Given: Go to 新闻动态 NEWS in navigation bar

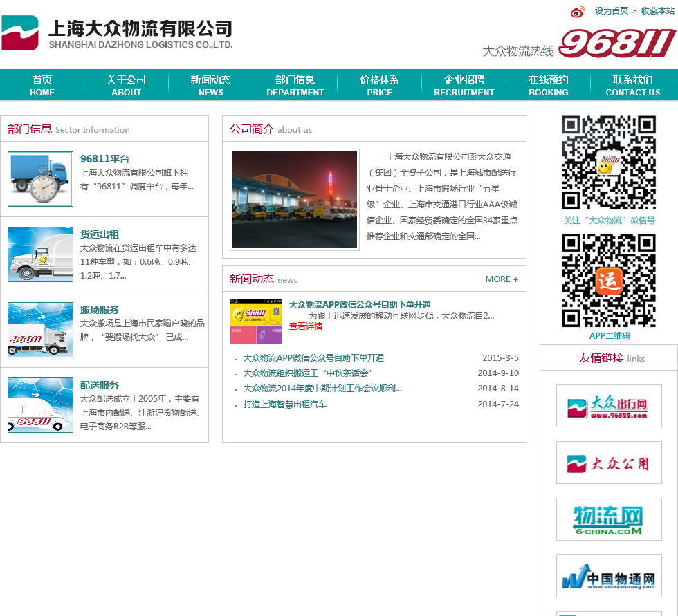Looking at the screenshot, I should click(x=210, y=85).
